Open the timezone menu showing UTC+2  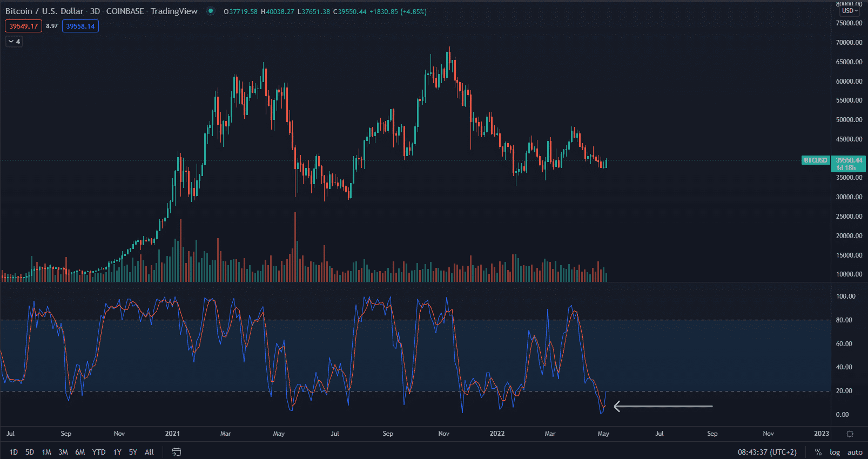767,452
